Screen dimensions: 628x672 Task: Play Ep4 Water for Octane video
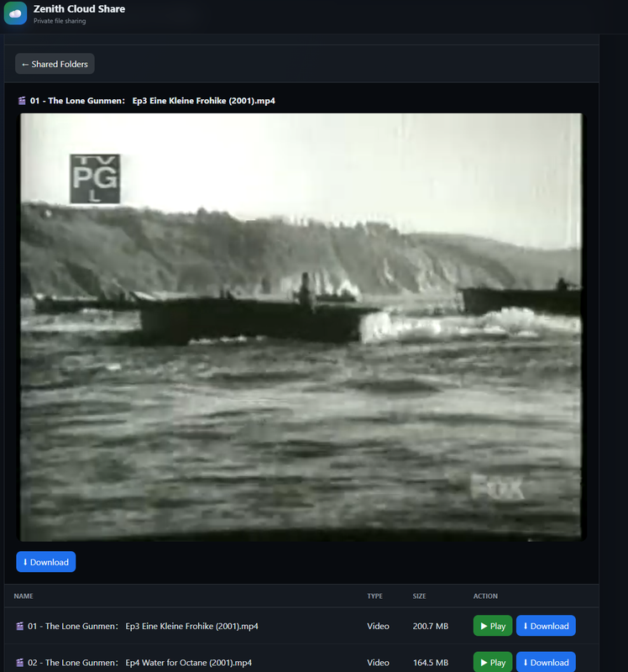[x=493, y=662]
